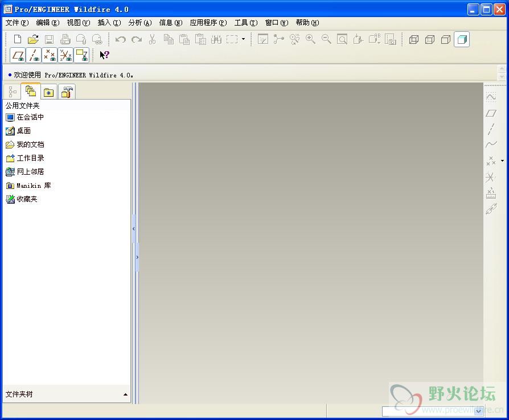Toggle coordinate systems display
509x420 pixels.
[65, 55]
